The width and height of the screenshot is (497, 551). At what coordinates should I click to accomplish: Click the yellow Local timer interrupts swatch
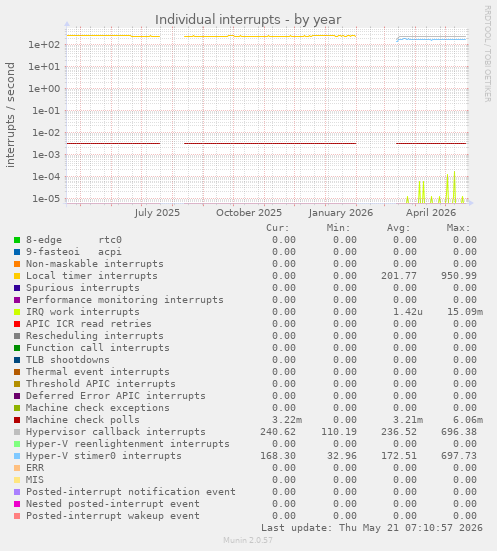click(x=17, y=276)
